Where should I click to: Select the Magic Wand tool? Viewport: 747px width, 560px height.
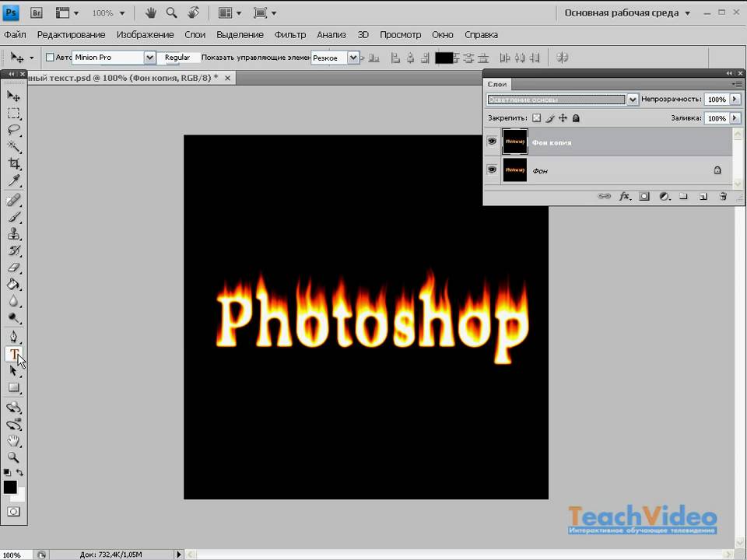[x=13, y=147]
